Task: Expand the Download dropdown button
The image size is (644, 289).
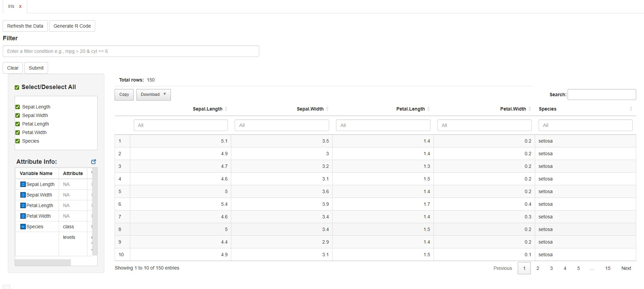Action: 153,95
